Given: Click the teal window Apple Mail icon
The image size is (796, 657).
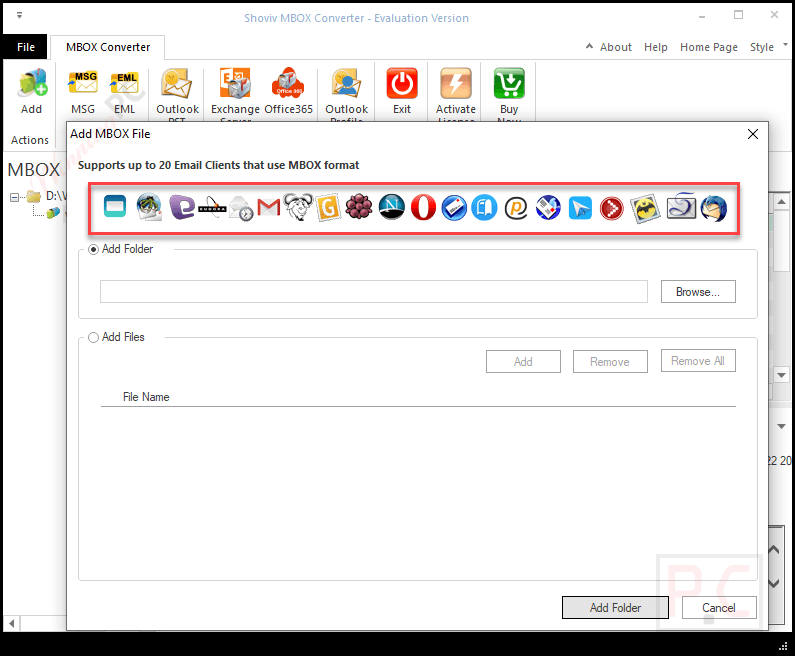Looking at the screenshot, I should [115, 206].
